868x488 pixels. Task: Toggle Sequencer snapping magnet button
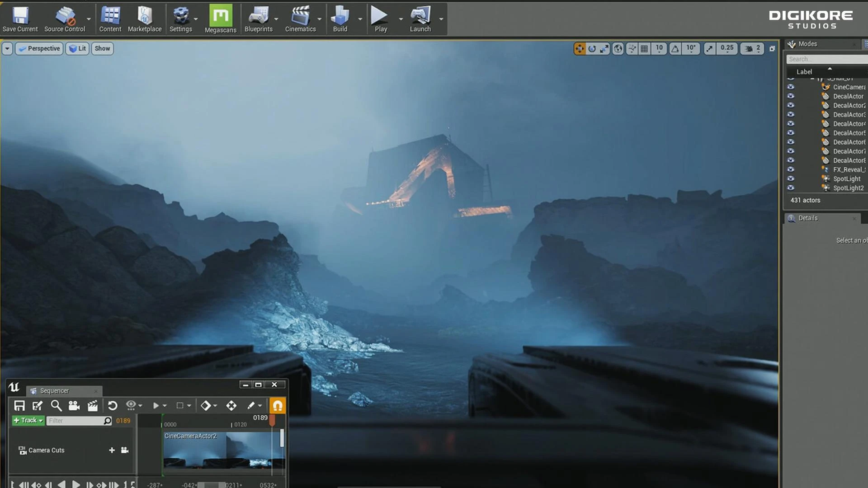click(278, 406)
